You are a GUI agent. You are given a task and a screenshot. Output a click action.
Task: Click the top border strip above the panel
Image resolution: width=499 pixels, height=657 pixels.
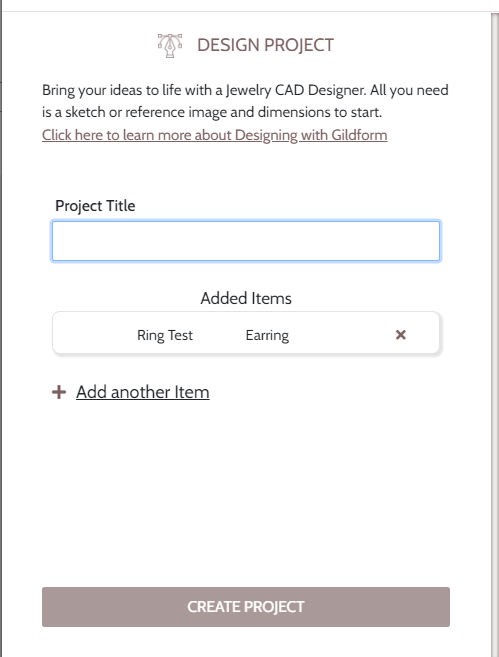(x=249, y=5)
